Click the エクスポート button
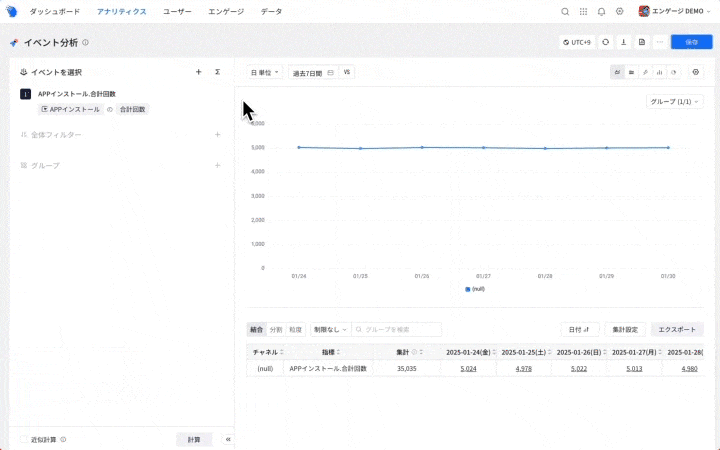Screen dimensions: 720x450 point(677,330)
